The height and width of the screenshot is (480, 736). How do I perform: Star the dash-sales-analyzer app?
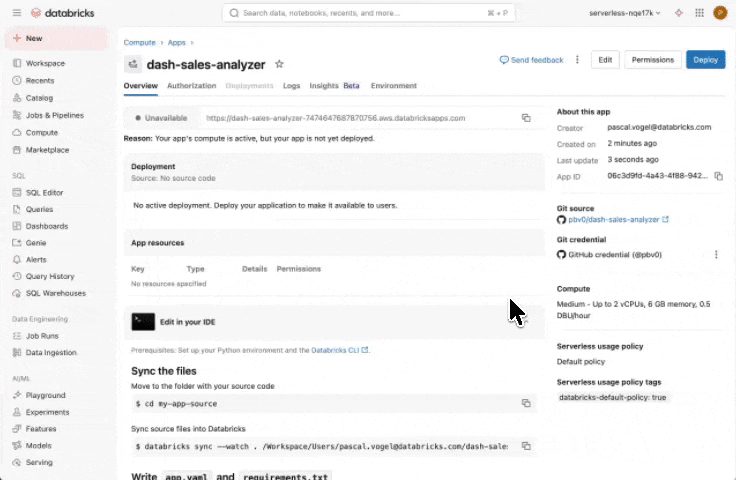279,64
